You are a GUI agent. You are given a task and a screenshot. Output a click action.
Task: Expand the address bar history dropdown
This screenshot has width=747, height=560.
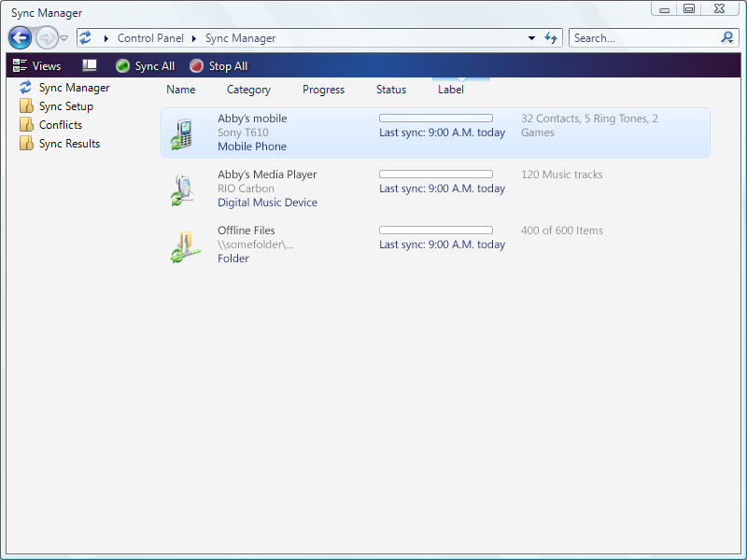click(531, 38)
